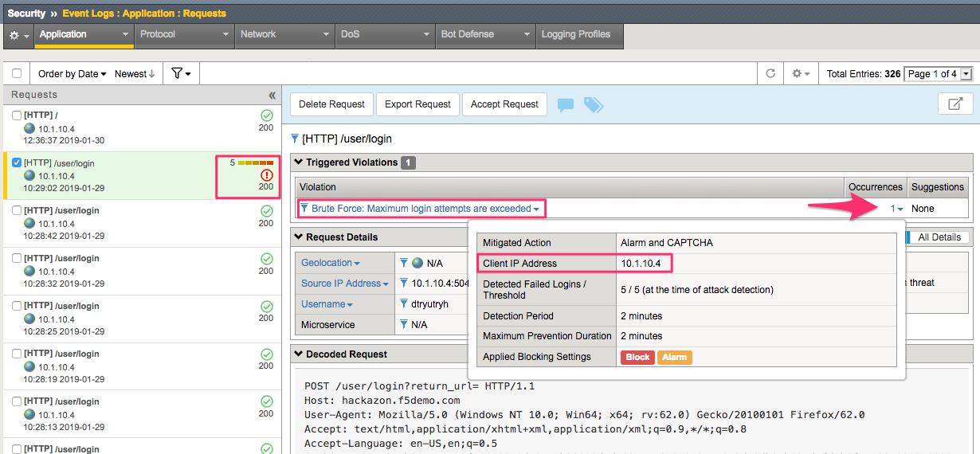Switch to the Network tab
Viewport: 980px width, 454px height.
(x=284, y=35)
